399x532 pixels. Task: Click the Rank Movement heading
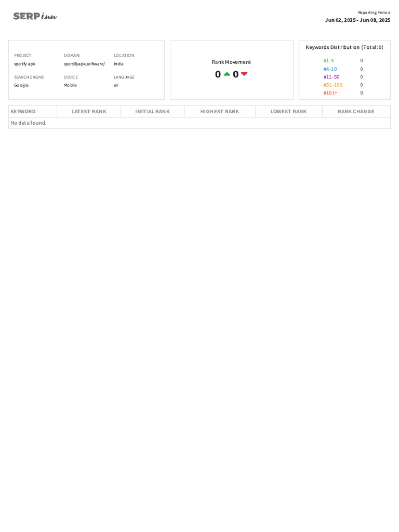tap(231, 62)
